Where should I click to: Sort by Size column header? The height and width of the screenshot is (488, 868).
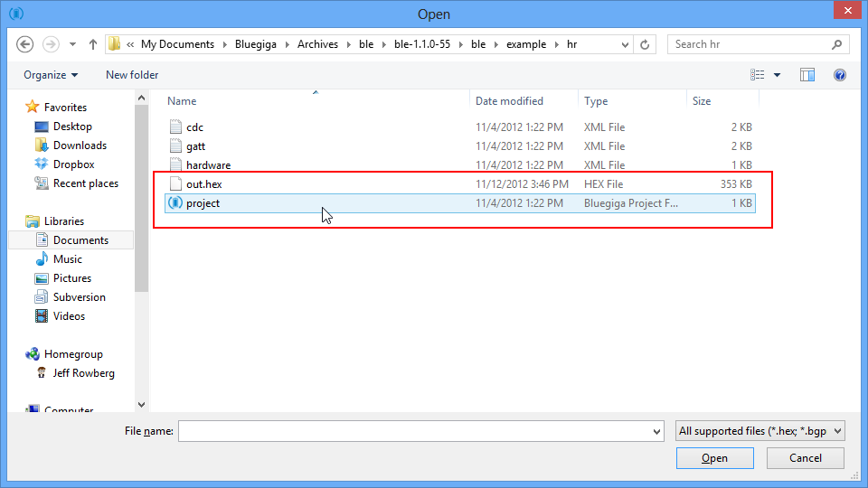pos(702,101)
